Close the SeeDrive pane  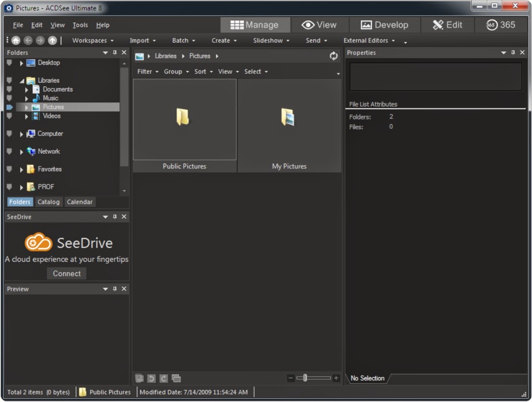tap(124, 217)
